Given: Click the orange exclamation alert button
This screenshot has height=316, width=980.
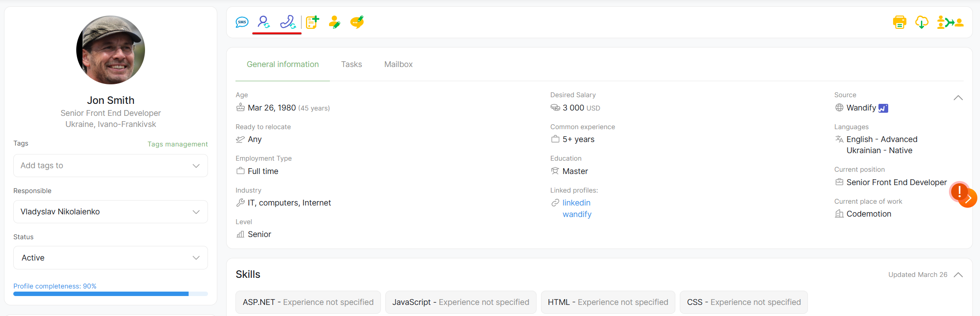Looking at the screenshot, I should 959,192.
